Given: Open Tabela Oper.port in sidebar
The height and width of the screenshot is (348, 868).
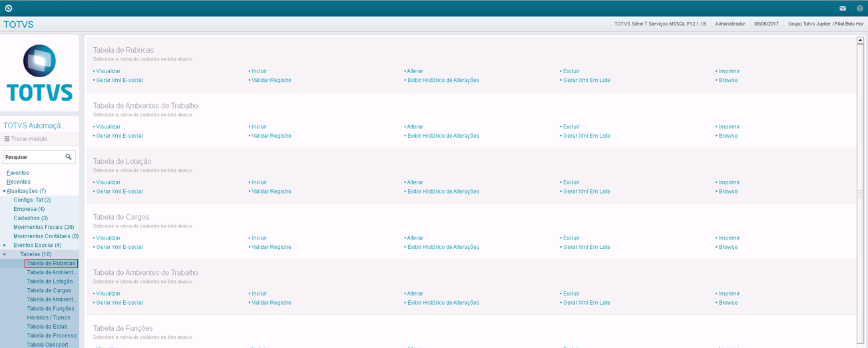Looking at the screenshot, I should 47,345.
